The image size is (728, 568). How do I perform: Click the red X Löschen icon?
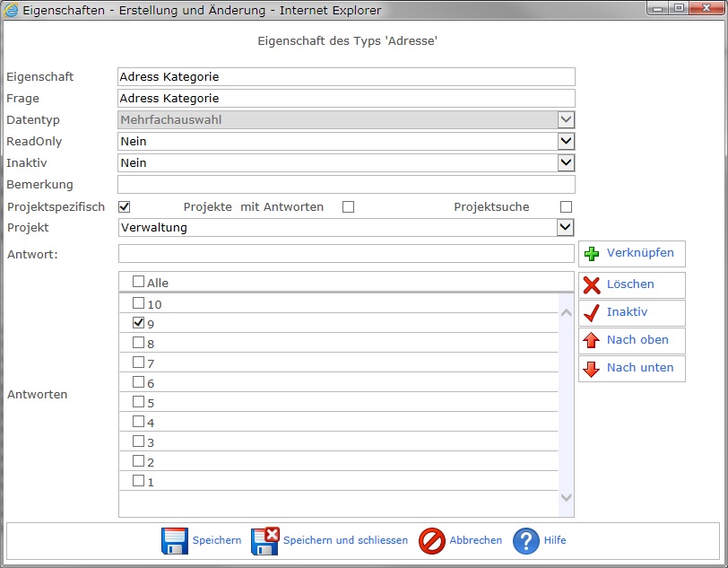(x=592, y=285)
